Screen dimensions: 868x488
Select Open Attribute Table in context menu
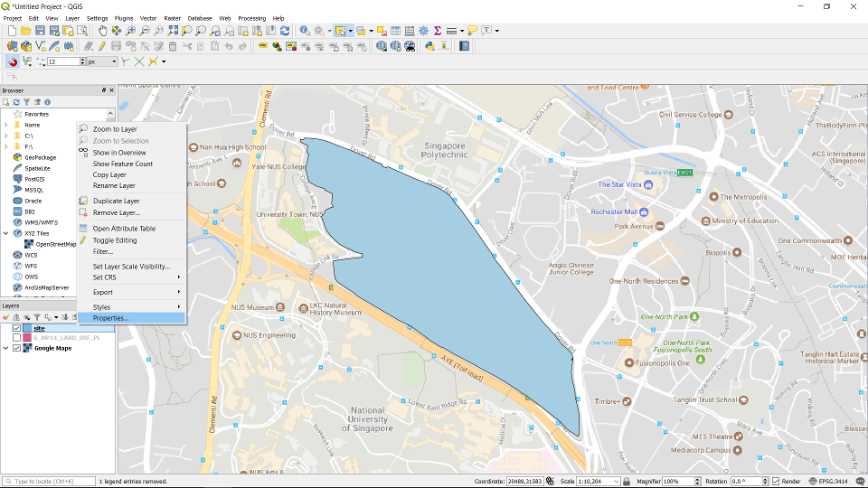point(124,229)
